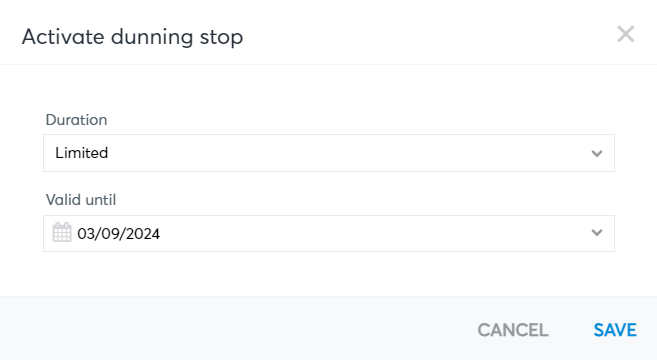The height and width of the screenshot is (360, 657).
Task: Click the 03/09/2024 date text
Action: (119, 234)
